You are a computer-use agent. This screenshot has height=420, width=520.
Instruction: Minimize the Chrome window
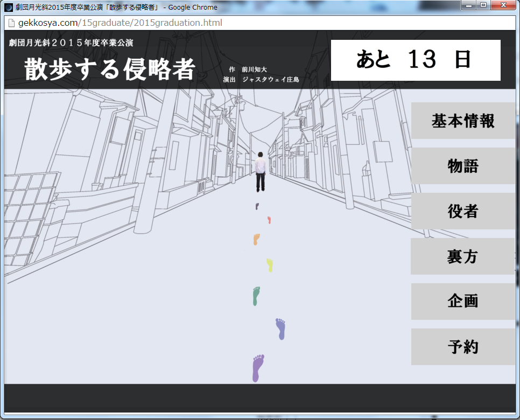[469, 5]
